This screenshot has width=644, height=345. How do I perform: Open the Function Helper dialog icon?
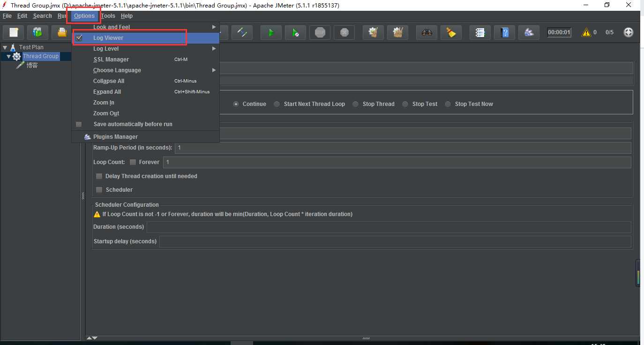click(x=480, y=32)
